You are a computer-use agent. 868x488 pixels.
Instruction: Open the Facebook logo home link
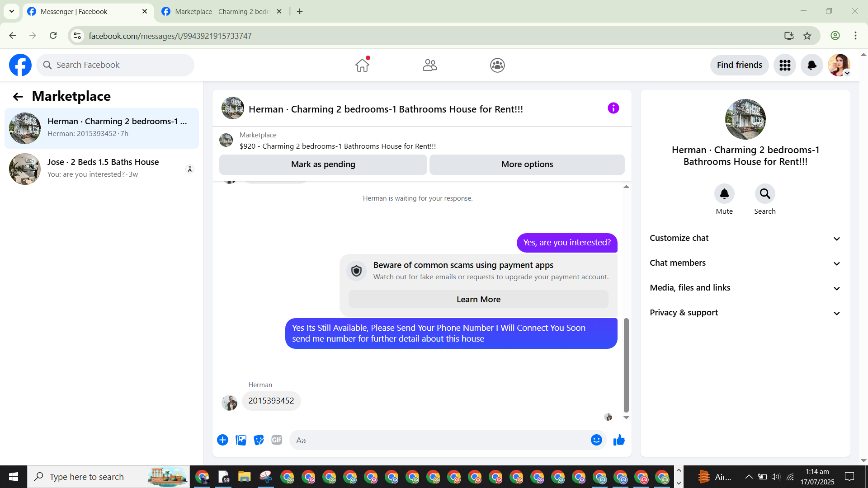point(20,65)
